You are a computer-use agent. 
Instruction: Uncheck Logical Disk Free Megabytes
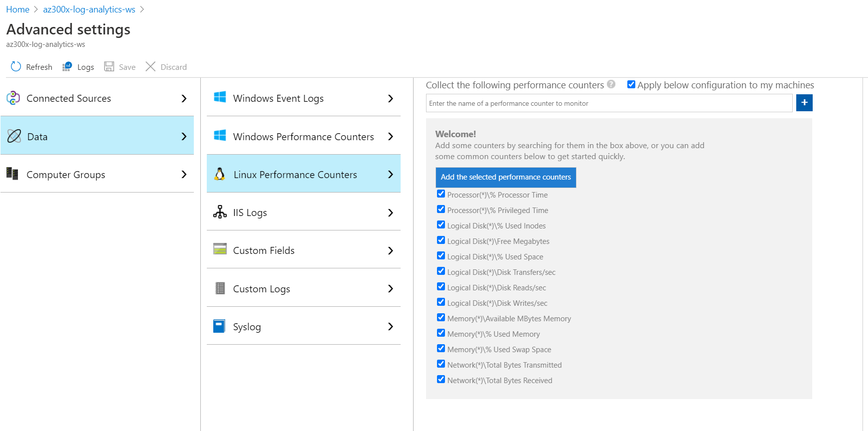pos(441,240)
